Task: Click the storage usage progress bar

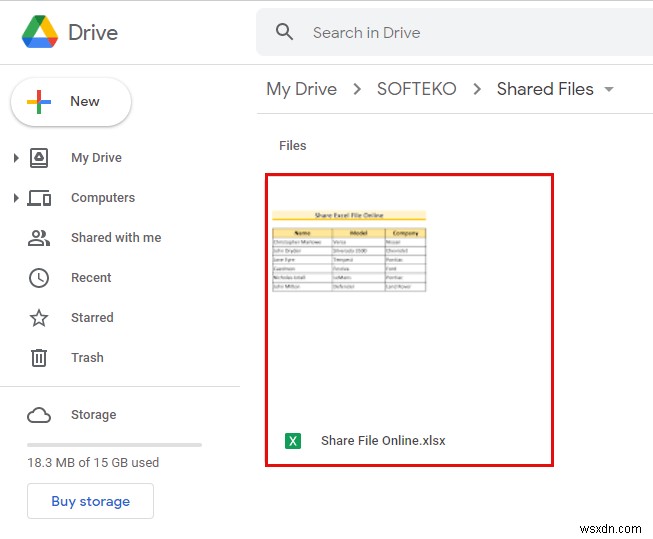Action: (114, 444)
